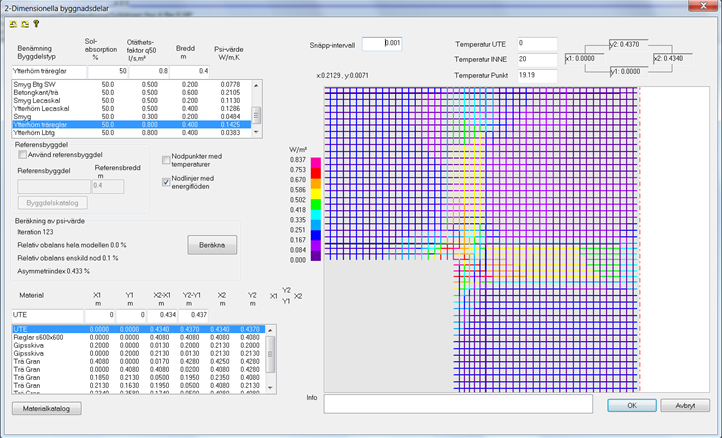Select the Ytterhörn Lecaskal row
722x438 pixels.
click(x=132, y=109)
